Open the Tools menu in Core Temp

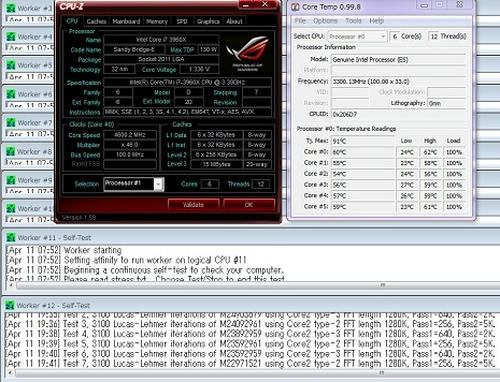(353, 21)
